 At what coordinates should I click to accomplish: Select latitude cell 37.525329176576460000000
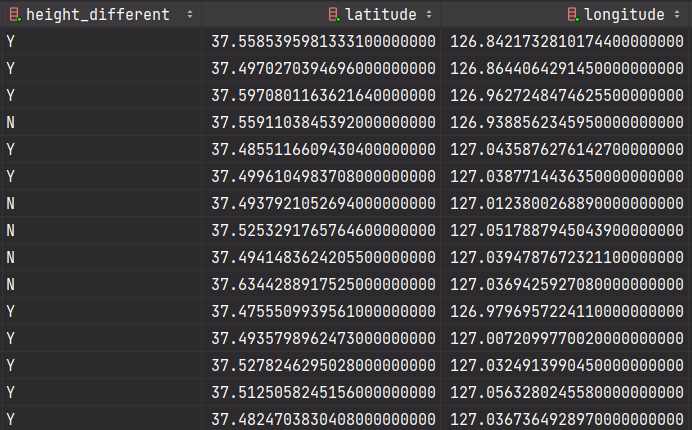pyautogui.click(x=321, y=230)
